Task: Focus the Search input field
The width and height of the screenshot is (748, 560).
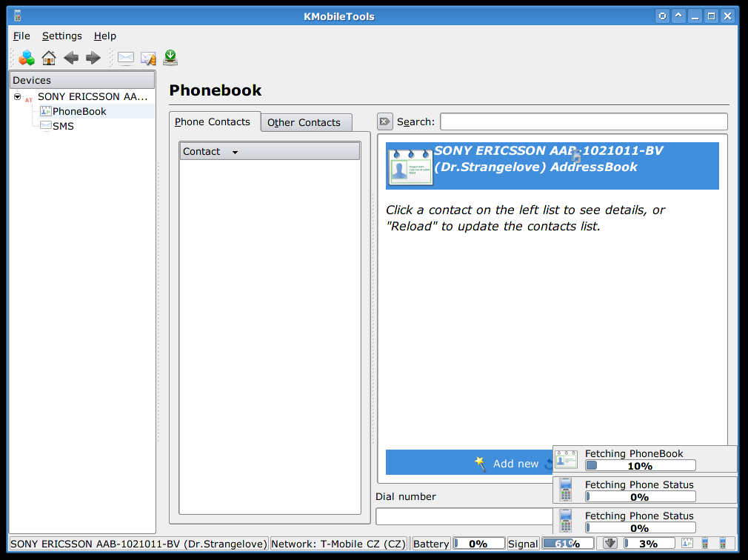Action: coord(584,121)
